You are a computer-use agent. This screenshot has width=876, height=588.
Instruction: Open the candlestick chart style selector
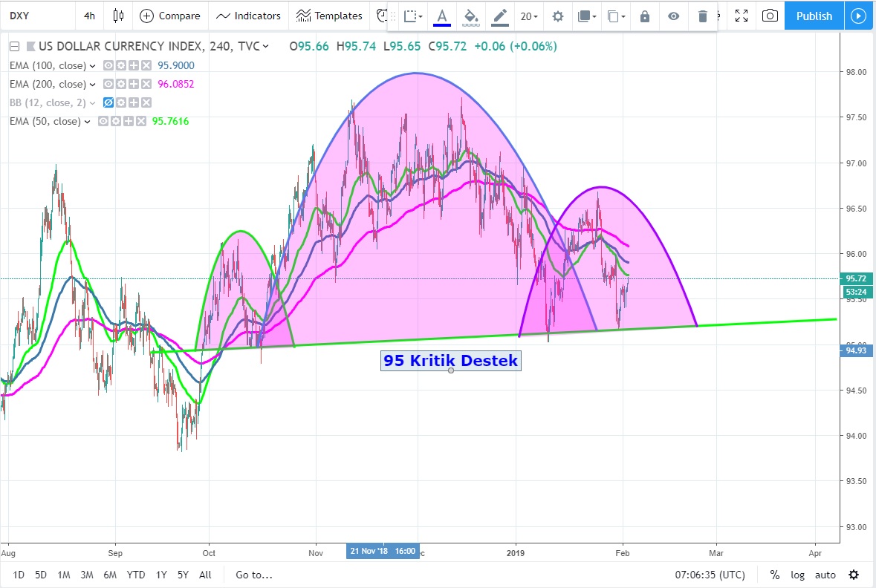(x=118, y=16)
